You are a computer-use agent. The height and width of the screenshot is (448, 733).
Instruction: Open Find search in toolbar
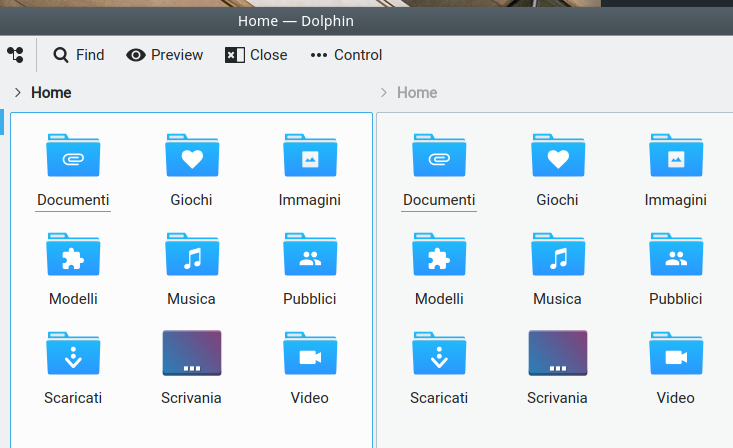(x=79, y=55)
